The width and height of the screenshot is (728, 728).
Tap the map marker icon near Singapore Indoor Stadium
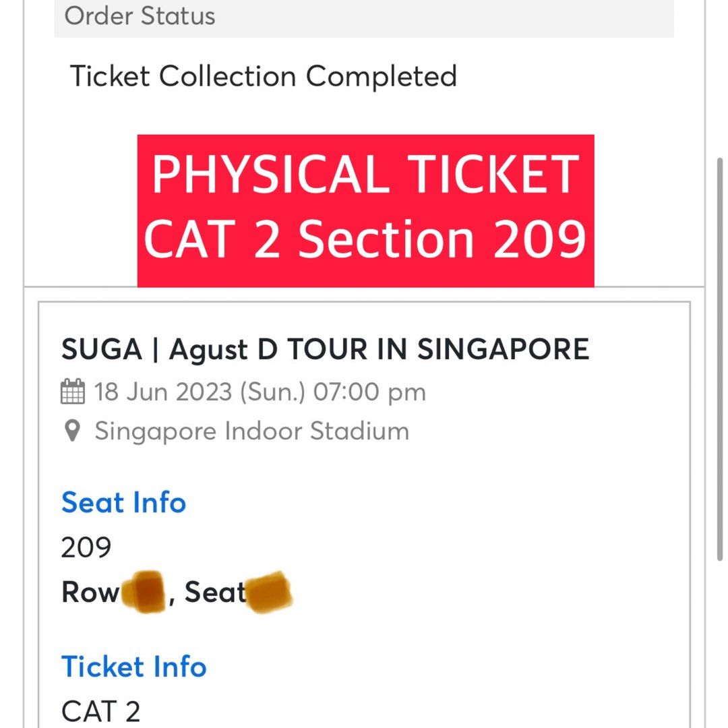click(x=72, y=431)
